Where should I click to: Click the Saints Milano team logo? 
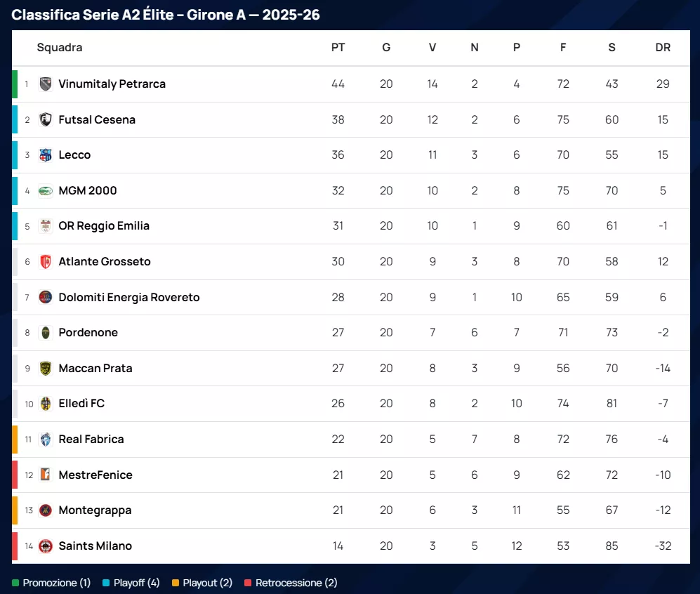click(x=46, y=546)
